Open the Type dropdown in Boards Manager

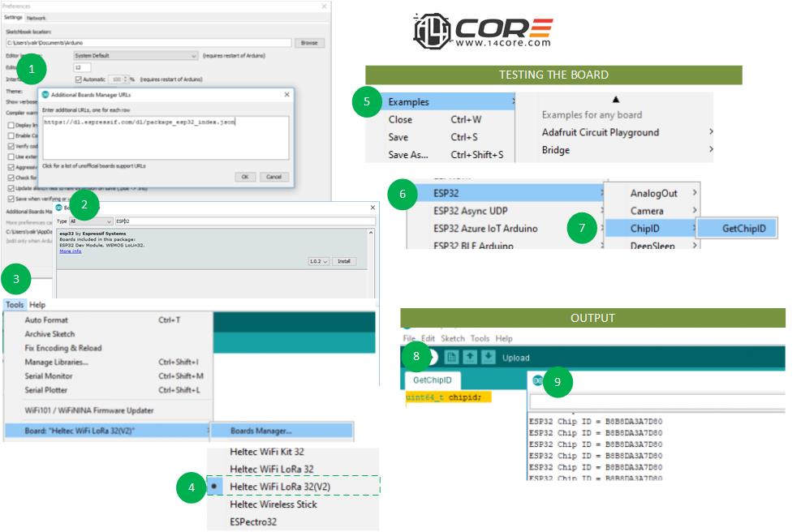pyautogui.click(x=91, y=221)
